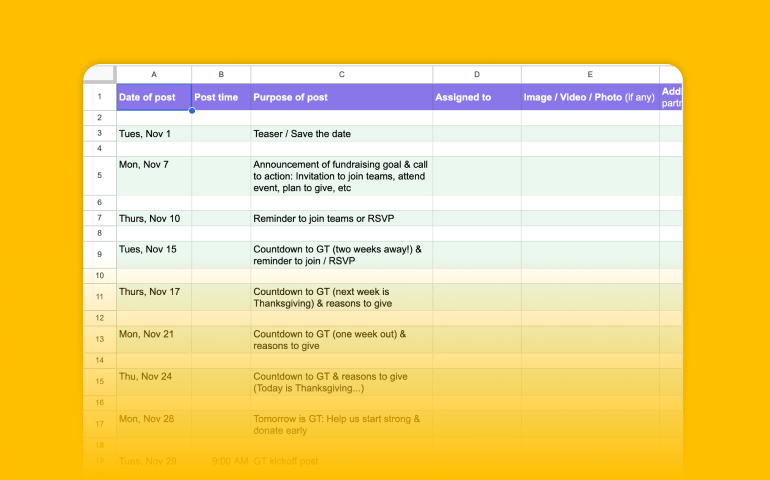The width and height of the screenshot is (770, 480).
Task: Select row 11 via its row number
Action: 100,297
